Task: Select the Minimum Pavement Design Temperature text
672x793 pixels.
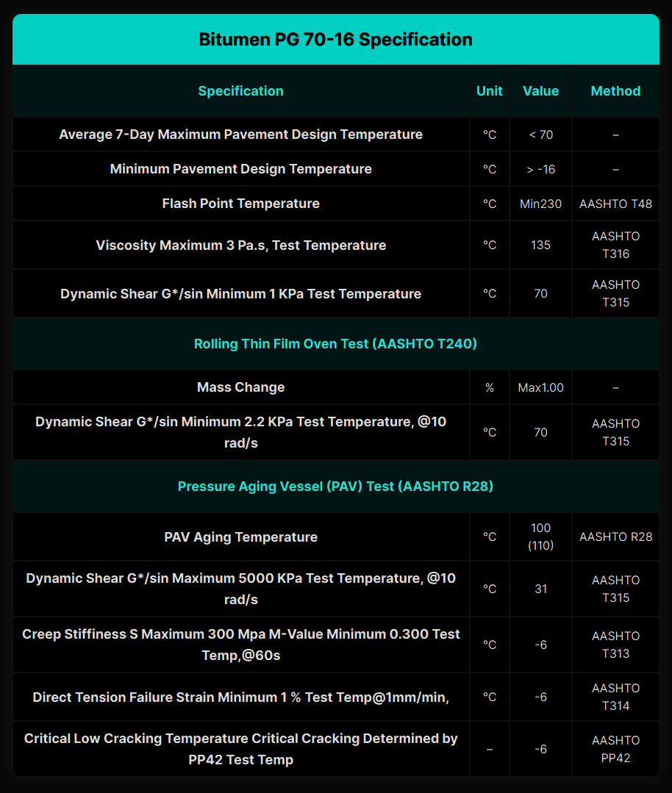Action: (x=240, y=169)
